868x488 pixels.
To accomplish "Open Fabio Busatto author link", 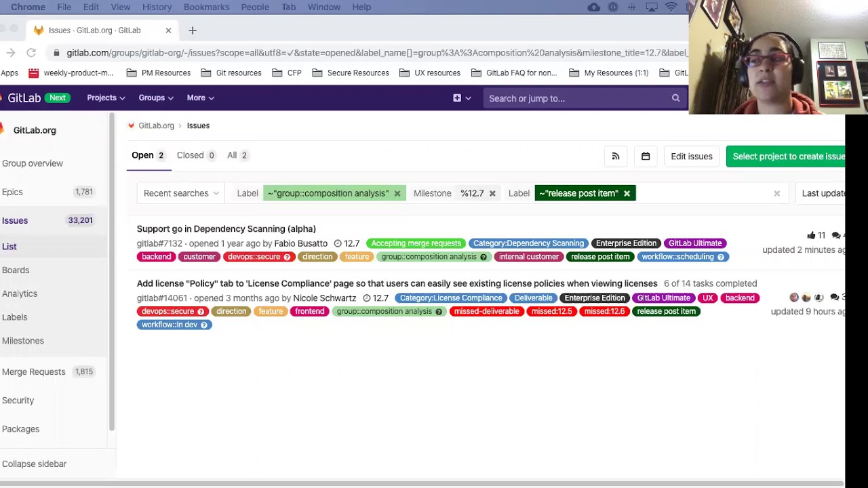I will [300, 243].
